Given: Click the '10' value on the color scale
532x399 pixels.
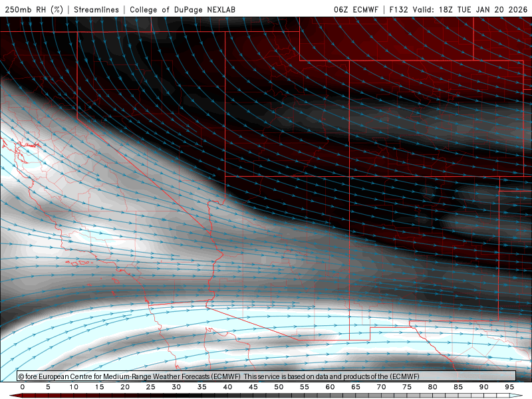Looking at the screenshot, I should [x=74, y=387].
